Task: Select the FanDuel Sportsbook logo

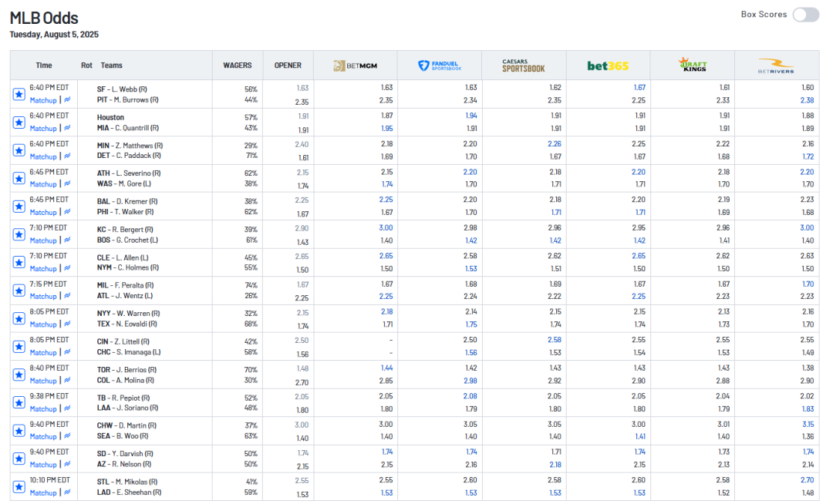Action: (x=440, y=66)
